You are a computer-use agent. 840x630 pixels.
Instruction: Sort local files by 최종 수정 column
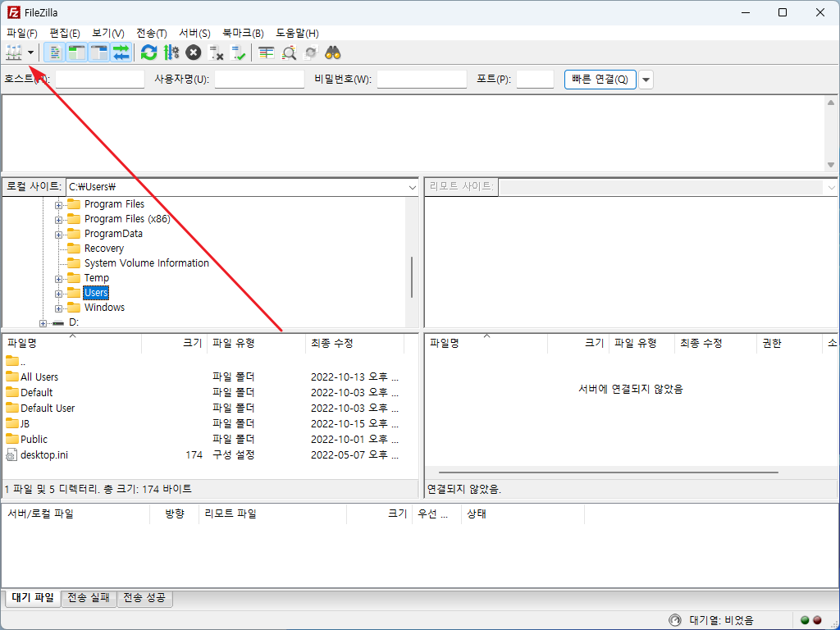[354, 343]
